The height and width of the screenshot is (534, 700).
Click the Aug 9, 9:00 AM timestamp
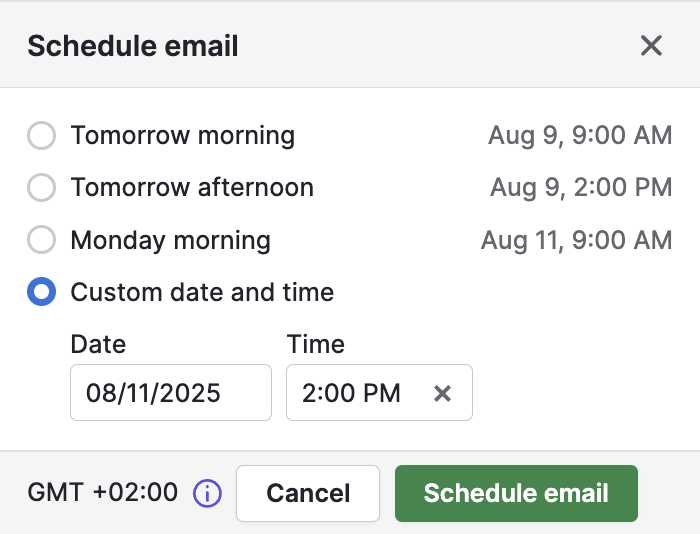pos(580,135)
